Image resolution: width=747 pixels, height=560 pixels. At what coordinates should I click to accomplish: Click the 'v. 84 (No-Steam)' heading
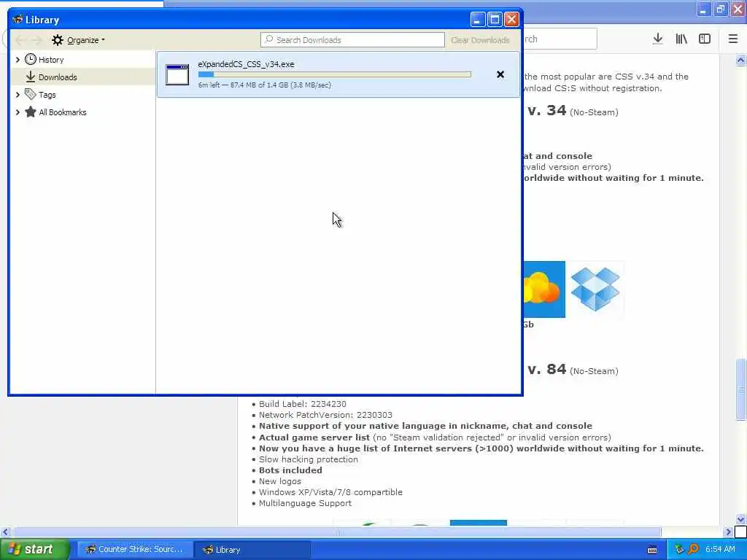573,370
